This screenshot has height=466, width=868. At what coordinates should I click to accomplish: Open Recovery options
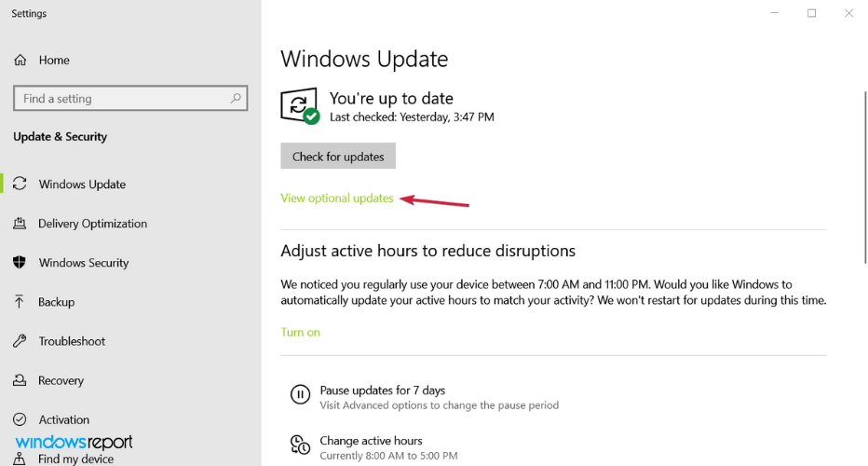click(61, 380)
